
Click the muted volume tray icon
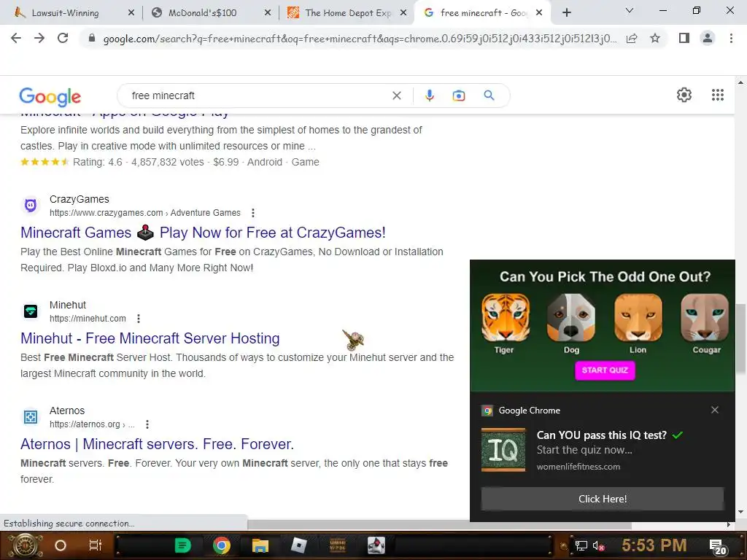pyautogui.click(x=598, y=545)
